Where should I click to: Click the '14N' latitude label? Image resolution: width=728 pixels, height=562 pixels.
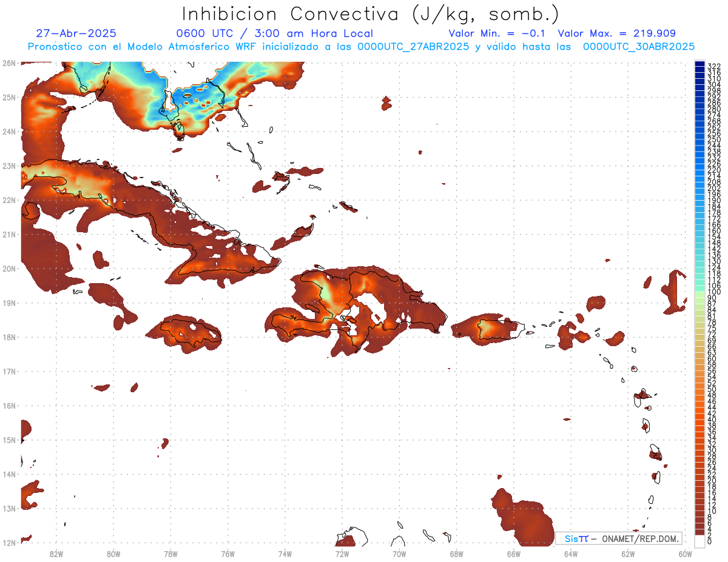[x=9, y=474]
